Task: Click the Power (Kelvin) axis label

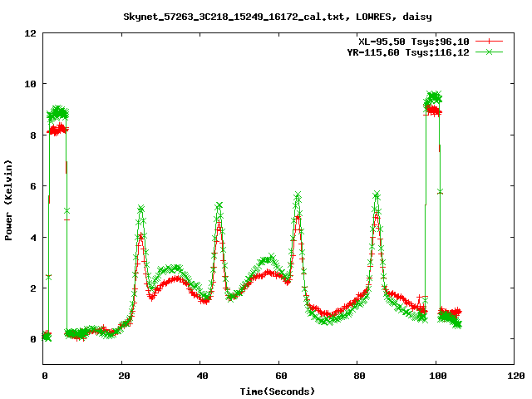Action: [x=8, y=200]
